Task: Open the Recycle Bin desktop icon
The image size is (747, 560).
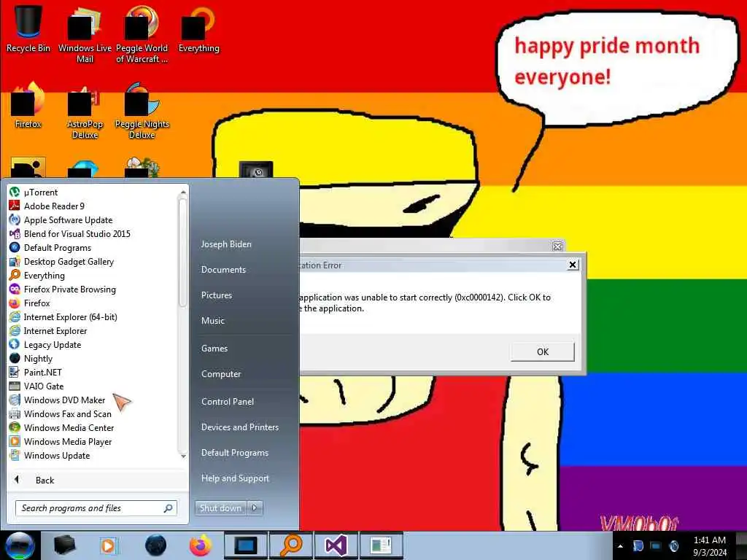Action: pyautogui.click(x=28, y=28)
